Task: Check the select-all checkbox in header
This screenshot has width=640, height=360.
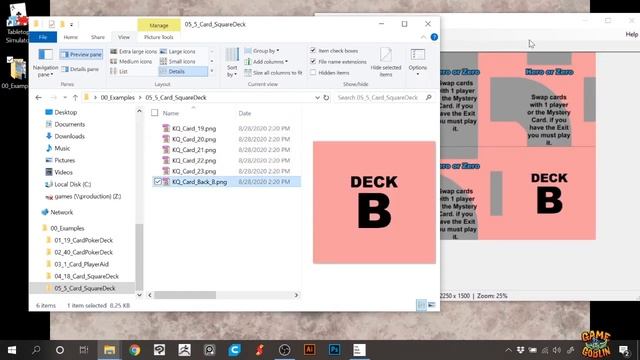Action: coord(155,113)
